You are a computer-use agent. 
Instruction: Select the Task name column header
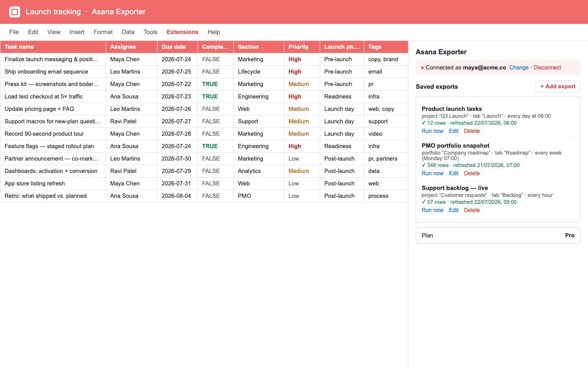click(53, 47)
